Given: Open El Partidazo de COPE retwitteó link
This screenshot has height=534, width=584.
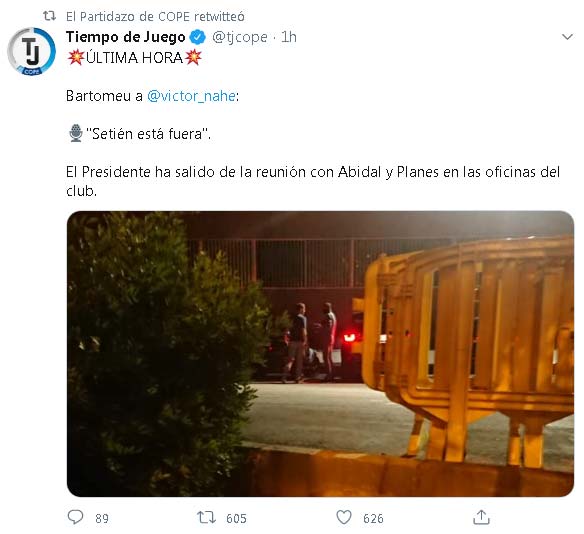Looking at the screenshot, I should click(155, 16).
